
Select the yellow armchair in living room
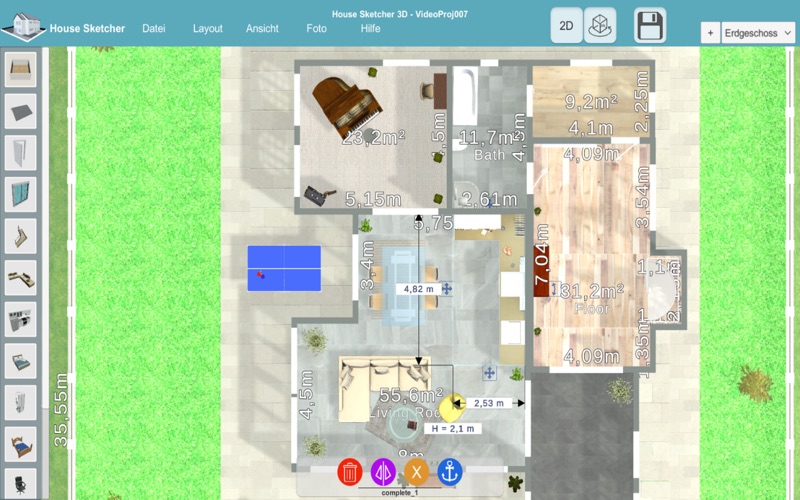(x=452, y=407)
